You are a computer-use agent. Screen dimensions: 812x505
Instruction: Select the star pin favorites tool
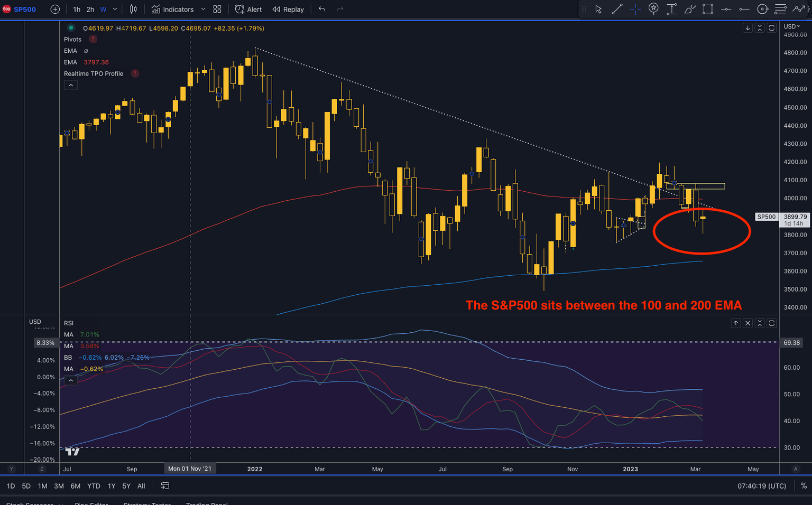click(x=653, y=9)
